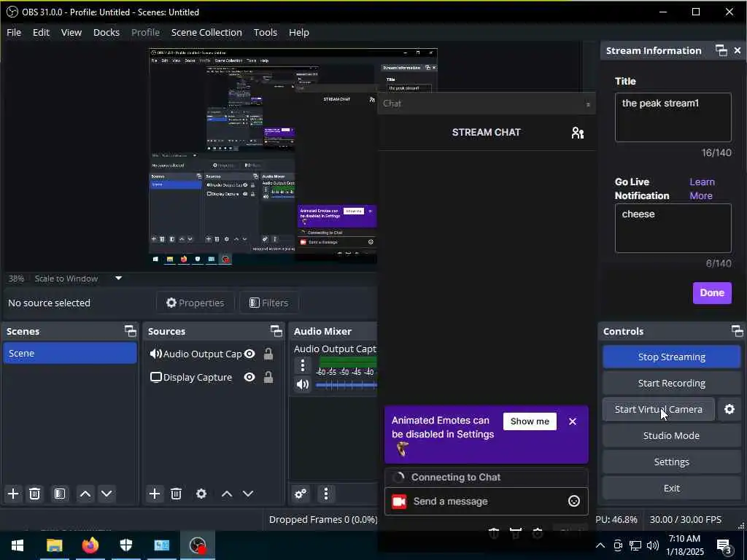The image size is (747, 560).
Task: Open system volume icon in tray
Action: point(653,545)
